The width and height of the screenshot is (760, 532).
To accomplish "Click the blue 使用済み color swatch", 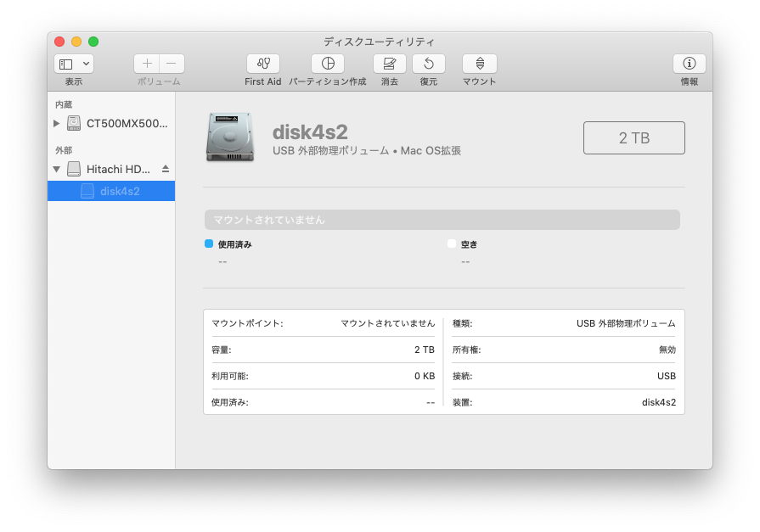I will 209,244.
